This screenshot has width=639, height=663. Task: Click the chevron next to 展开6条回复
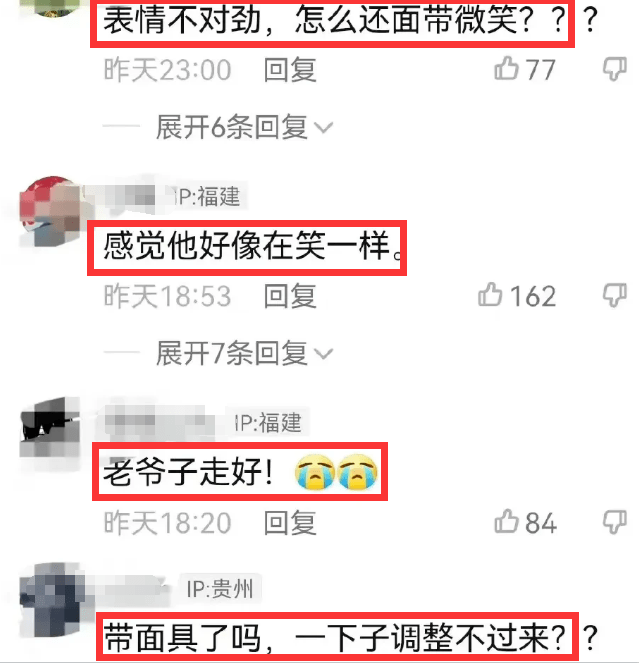(324, 127)
